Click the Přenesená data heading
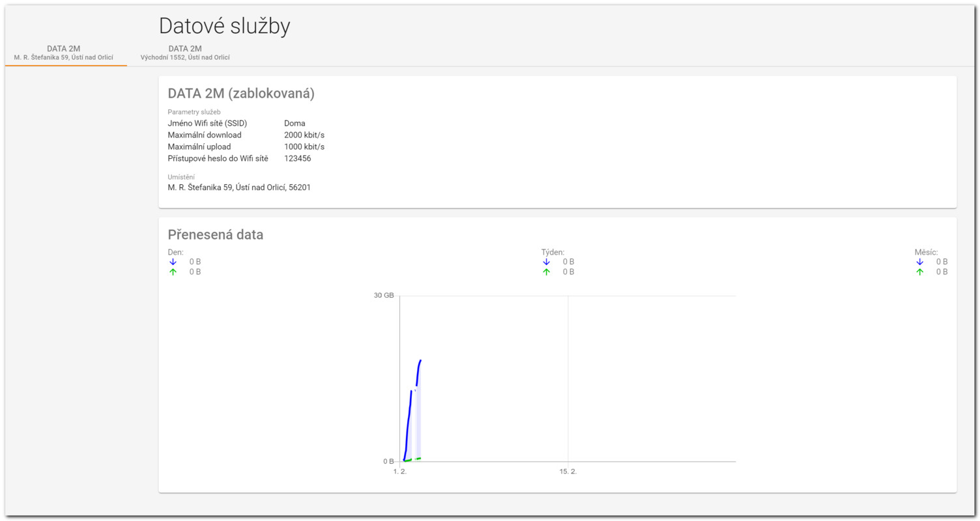This screenshot has height=521, width=980. pos(216,234)
